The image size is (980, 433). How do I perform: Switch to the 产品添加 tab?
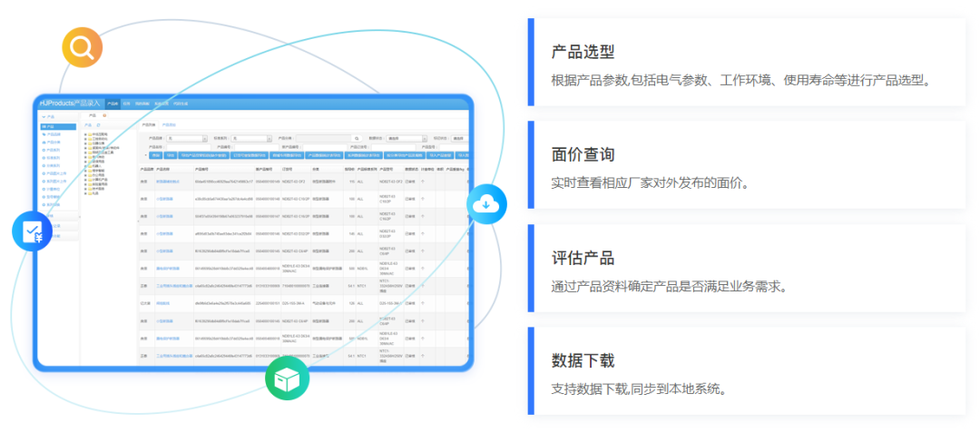point(169,124)
